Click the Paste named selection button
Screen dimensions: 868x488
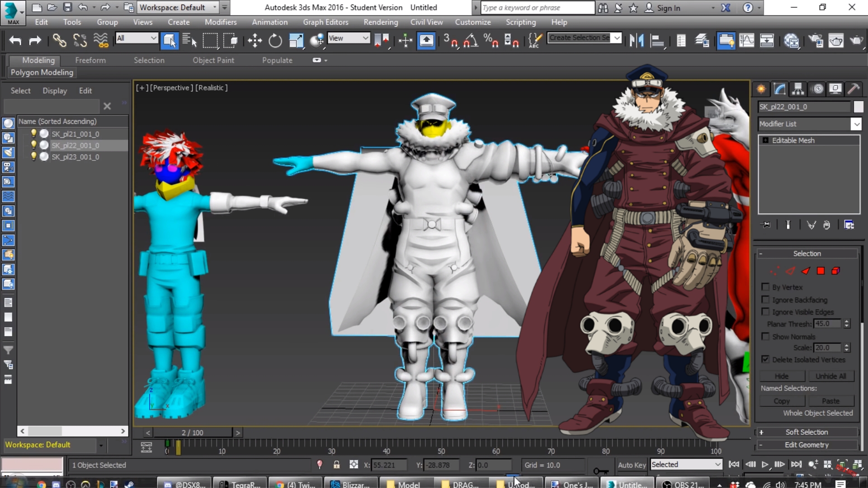click(x=830, y=401)
